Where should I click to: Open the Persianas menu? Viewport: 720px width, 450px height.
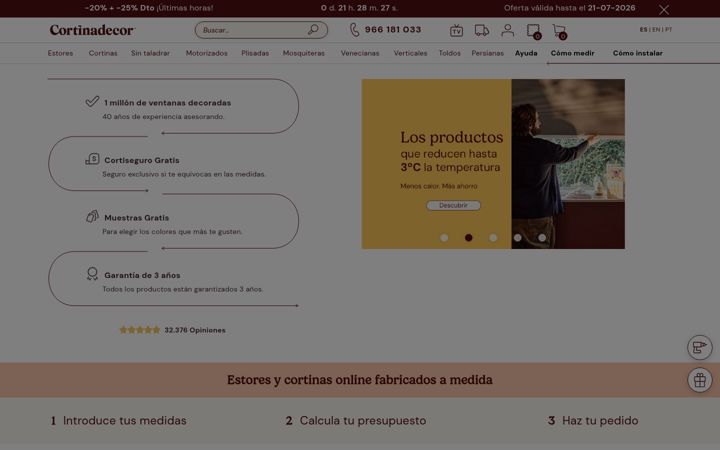[x=487, y=53]
